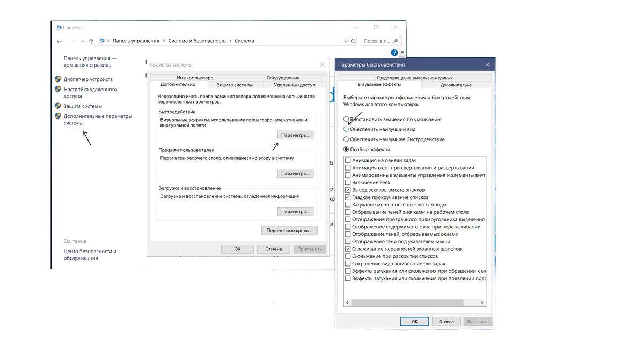644x362 pixels.
Task: Close the Параметры быстродействия dialog
Action: [x=487, y=64]
